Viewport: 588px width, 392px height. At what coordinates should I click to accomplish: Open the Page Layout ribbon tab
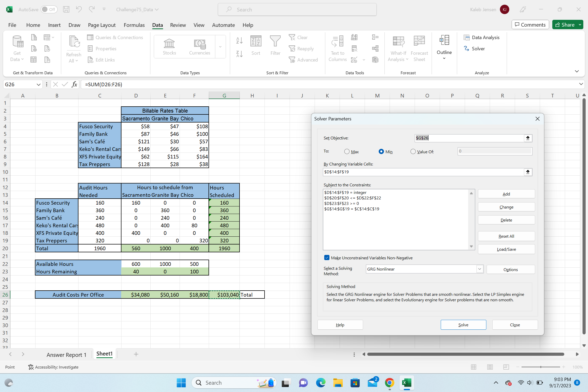102,25
